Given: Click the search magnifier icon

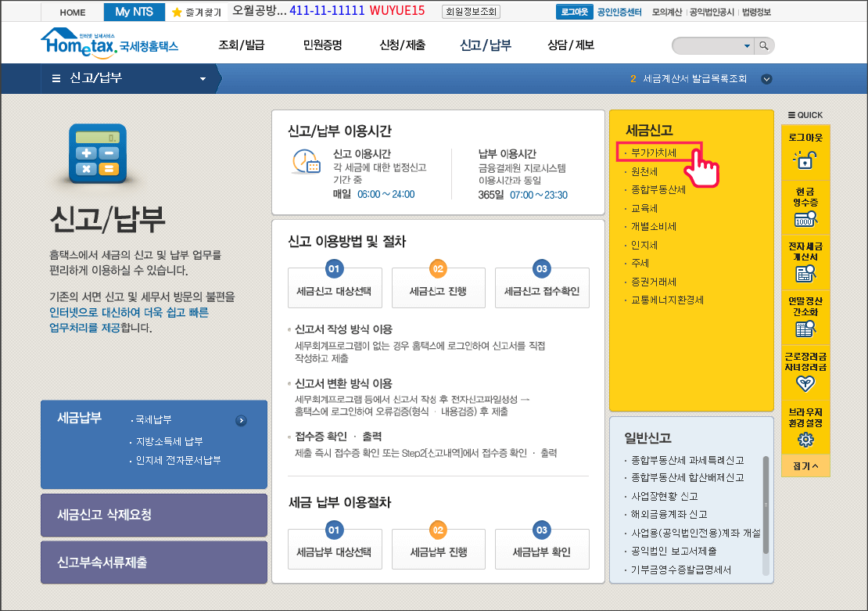Looking at the screenshot, I should (764, 46).
